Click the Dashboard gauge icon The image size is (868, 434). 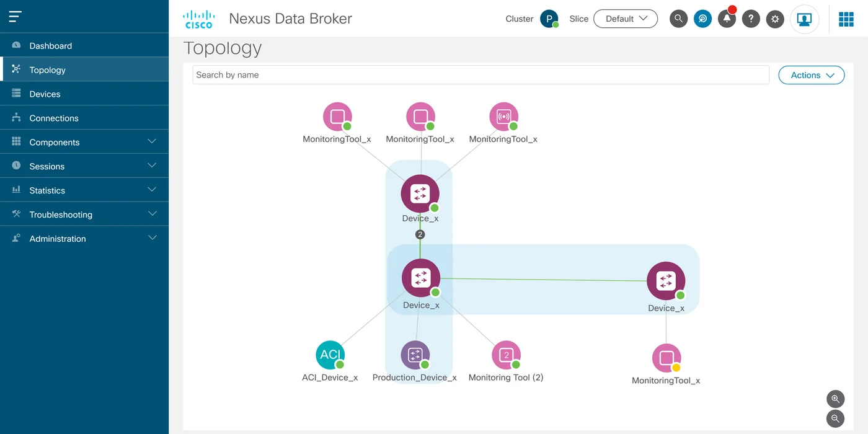pyautogui.click(x=16, y=45)
